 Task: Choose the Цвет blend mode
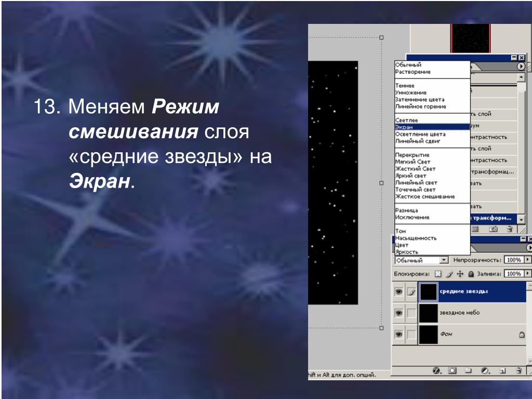[x=432, y=245]
